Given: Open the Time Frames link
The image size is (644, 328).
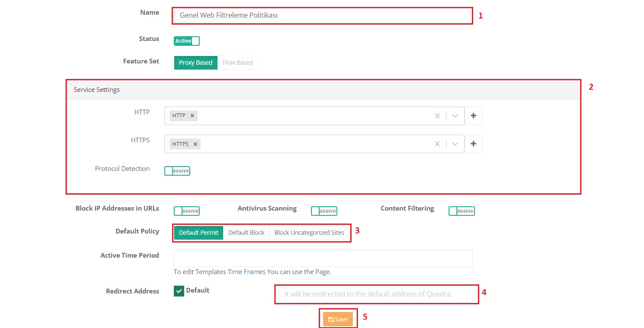Looking at the screenshot, I should click(246, 272).
